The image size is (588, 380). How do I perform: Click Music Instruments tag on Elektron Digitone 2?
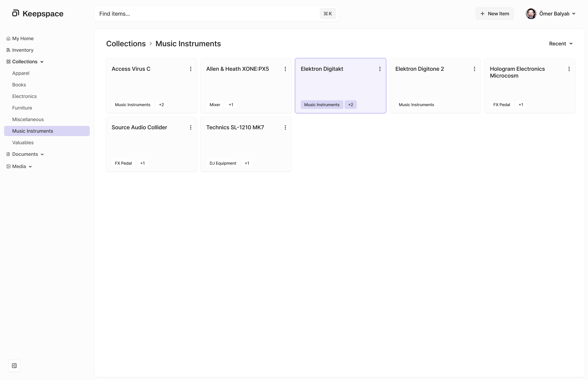[416, 105]
